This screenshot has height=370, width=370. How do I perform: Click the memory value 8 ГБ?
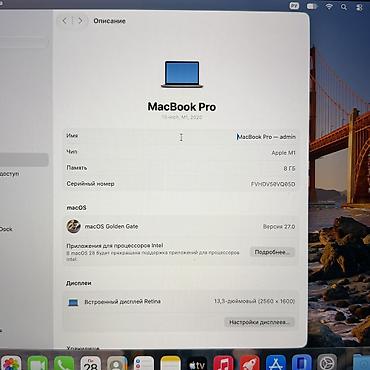[x=289, y=169]
